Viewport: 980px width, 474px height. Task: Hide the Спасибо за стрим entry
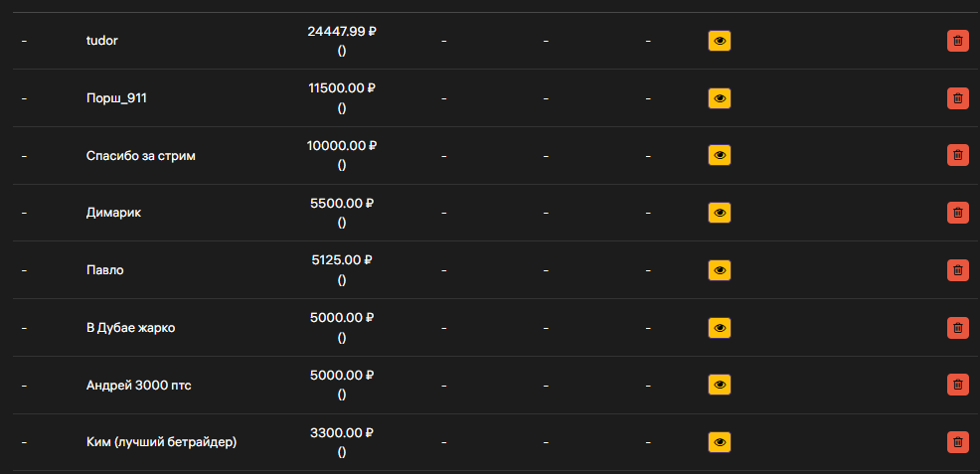click(x=720, y=155)
